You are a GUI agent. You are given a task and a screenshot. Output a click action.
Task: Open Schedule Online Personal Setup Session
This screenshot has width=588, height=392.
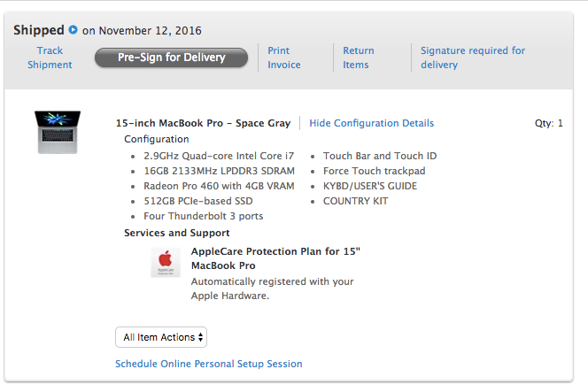(x=209, y=364)
